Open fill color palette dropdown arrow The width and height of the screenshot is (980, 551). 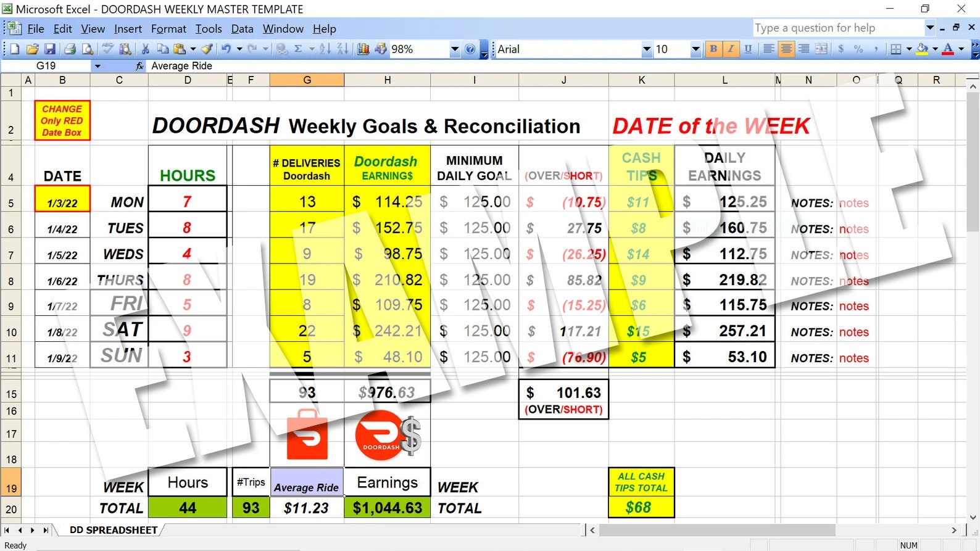click(935, 49)
